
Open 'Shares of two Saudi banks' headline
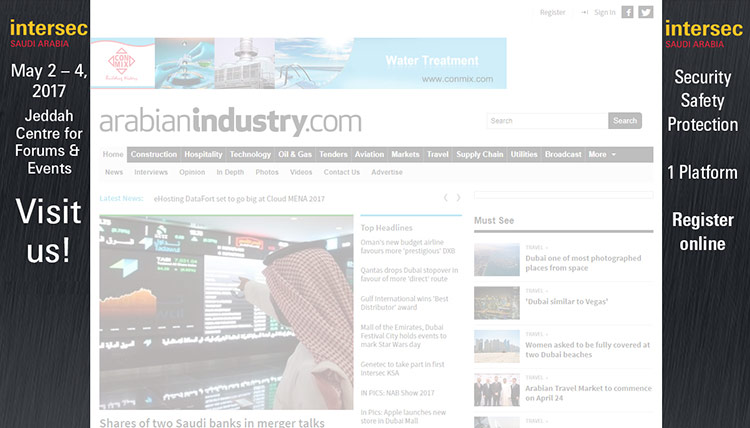pyautogui.click(x=212, y=423)
